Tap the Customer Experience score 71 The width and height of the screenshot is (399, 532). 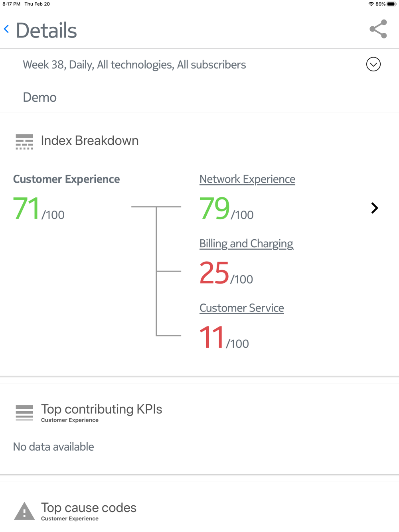pyautogui.click(x=26, y=208)
